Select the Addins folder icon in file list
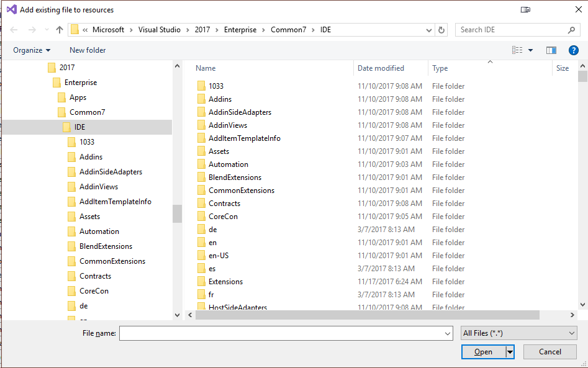Viewport: 588px width, 368px height. point(201,99)
